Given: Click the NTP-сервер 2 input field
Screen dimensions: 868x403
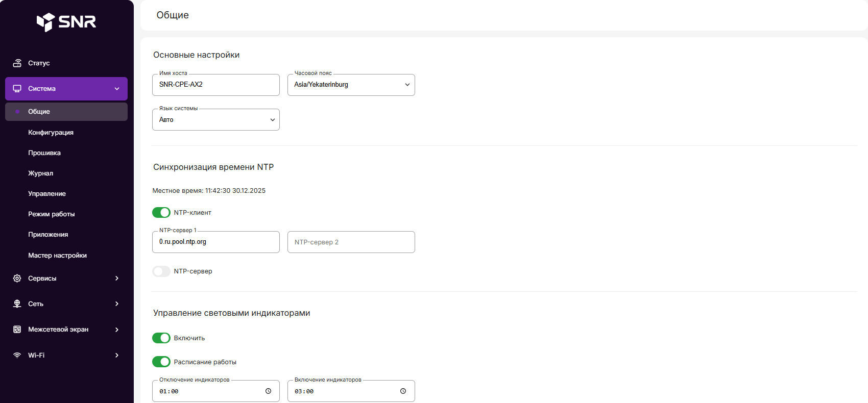Looking at the screenshot, I should 351,242.
